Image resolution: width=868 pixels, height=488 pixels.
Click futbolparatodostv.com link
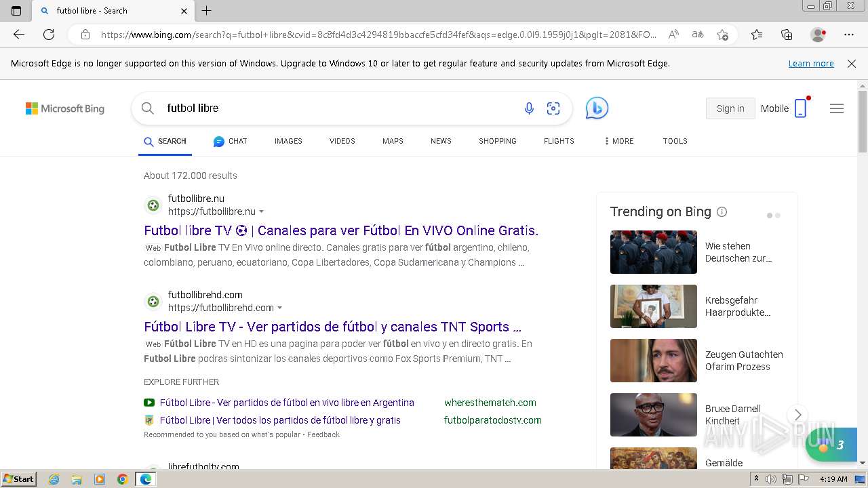coord(493,420)
